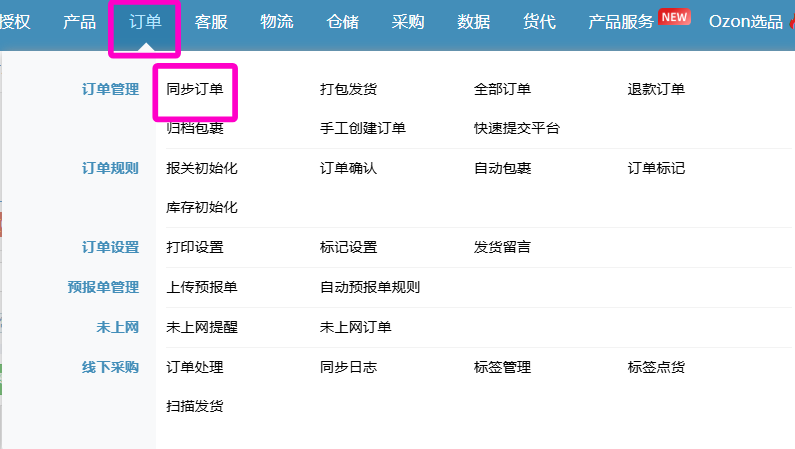Click the 扫描发货 link
Image resolution: width=795 pixels, height=449 pixels.
195,406
